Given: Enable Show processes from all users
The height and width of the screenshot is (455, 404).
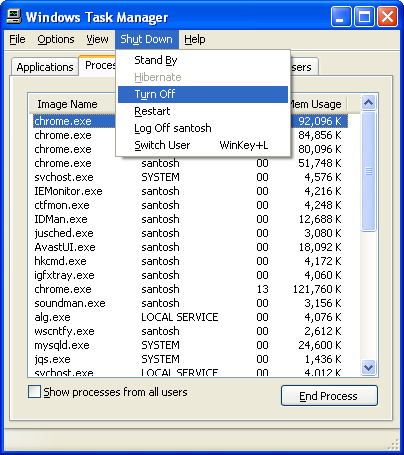Looking at the screenshot, I should 35,392.
